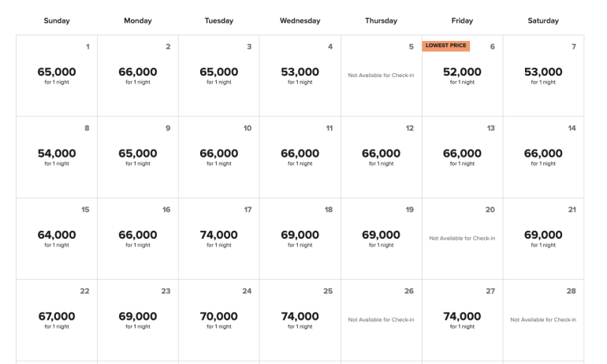Click the unavailable Thursday 5th cell
607x364 pixels.
(381, 76)
